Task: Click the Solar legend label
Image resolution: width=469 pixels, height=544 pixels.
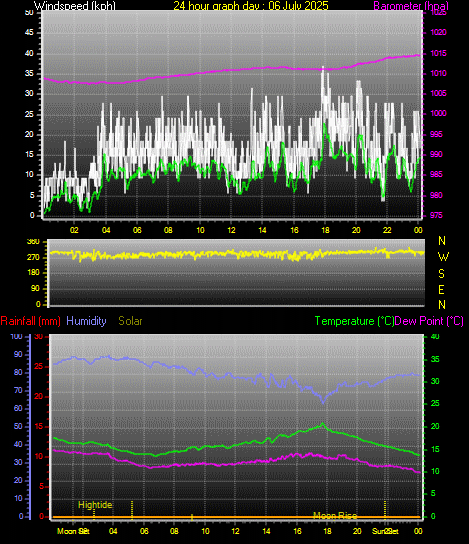Action: click(130, 321)
